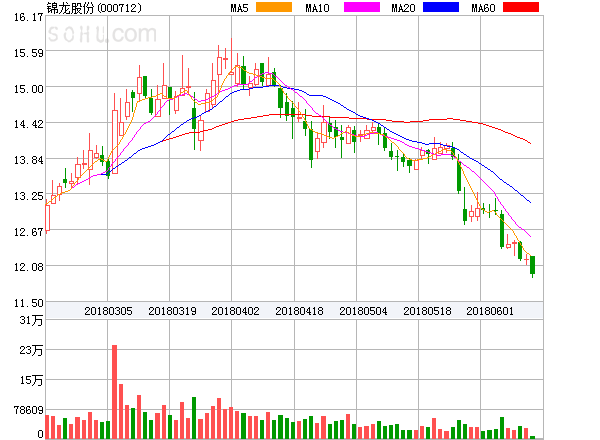Click the first red candlestick at chart start
The width and height of the screenshot is (600, 440).
[47, 217]
